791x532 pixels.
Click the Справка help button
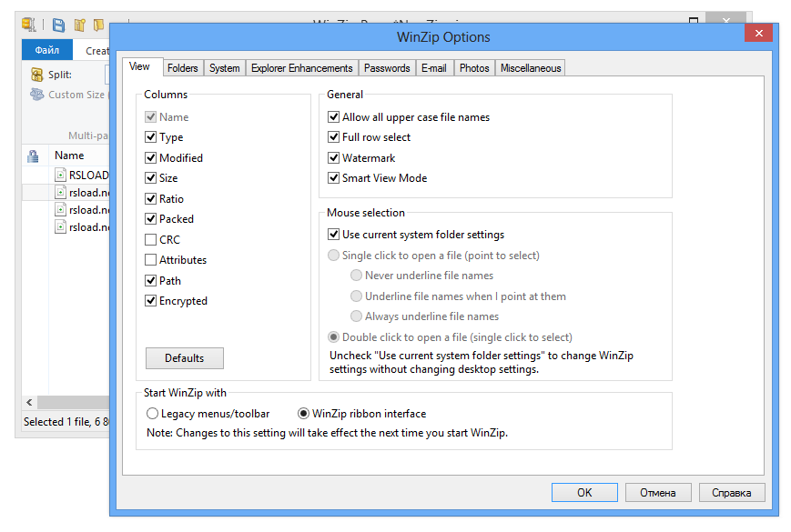point(732,493)
